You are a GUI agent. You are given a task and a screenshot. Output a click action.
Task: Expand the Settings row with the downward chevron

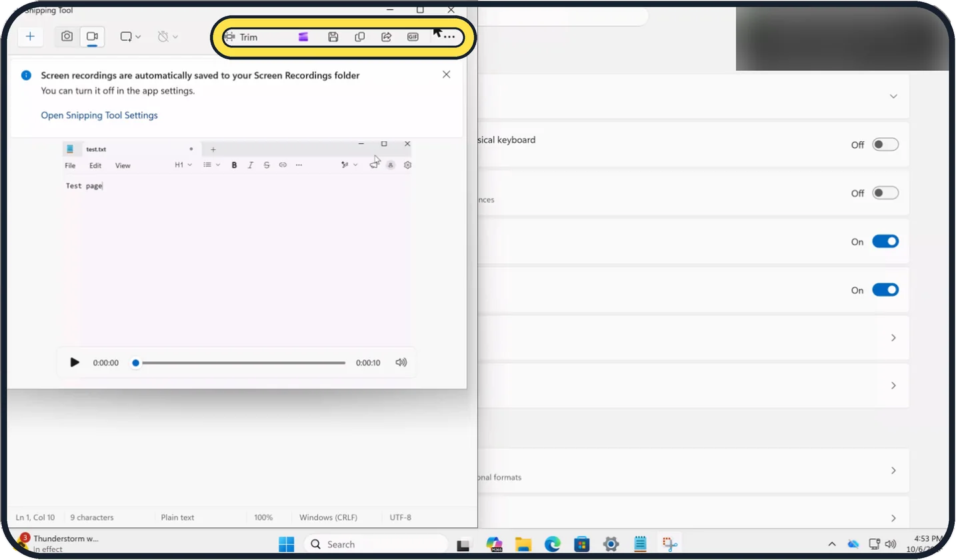[893, 96]
